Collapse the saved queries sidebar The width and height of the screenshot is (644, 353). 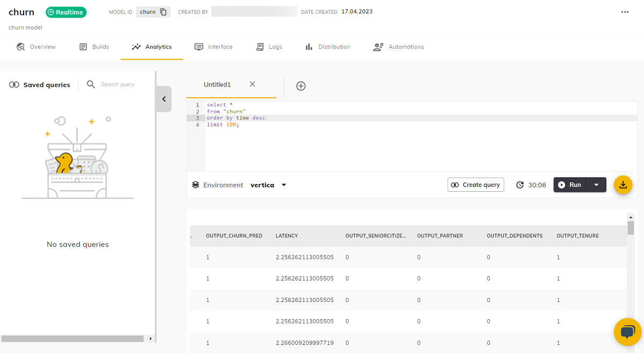click(x=164, y=99)
